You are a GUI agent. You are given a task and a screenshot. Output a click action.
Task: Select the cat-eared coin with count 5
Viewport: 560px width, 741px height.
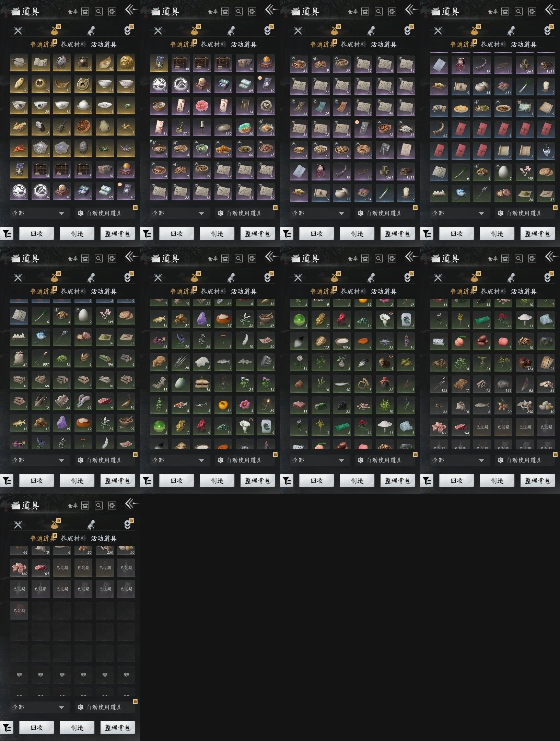[x=83, y=84]
